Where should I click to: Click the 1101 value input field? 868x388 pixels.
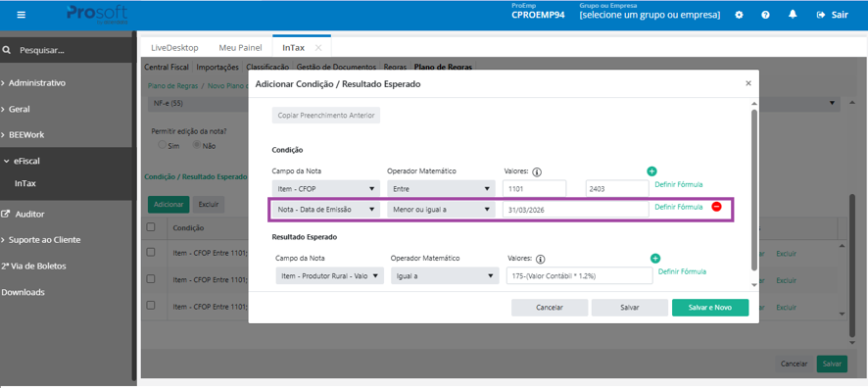(x=535, y=188)
